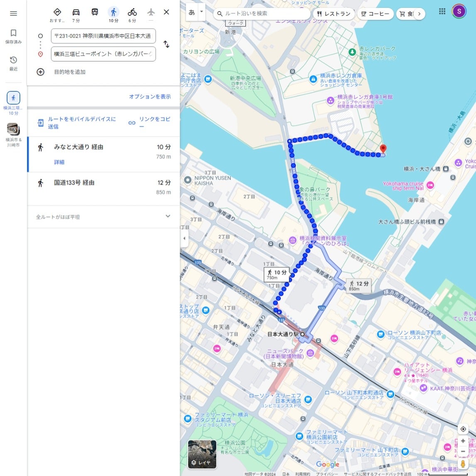Zoom in with the plus button
The height and width of the screenshot is (476, 476).
point(463,441)
